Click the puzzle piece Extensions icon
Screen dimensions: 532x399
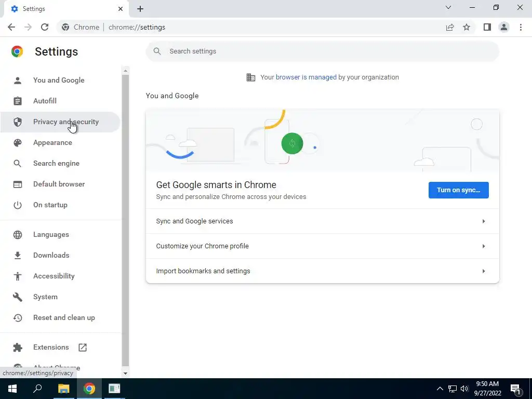pos(17,348)
